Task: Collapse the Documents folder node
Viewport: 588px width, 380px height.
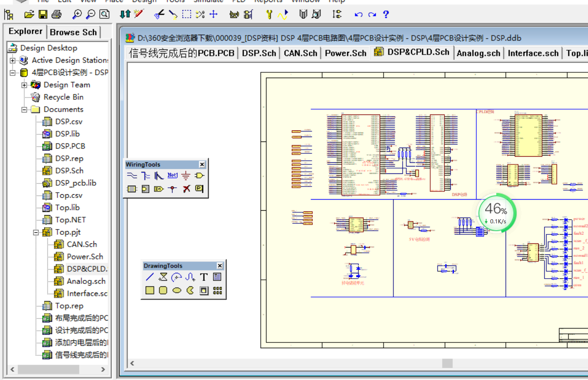Action: click(24, 110)
